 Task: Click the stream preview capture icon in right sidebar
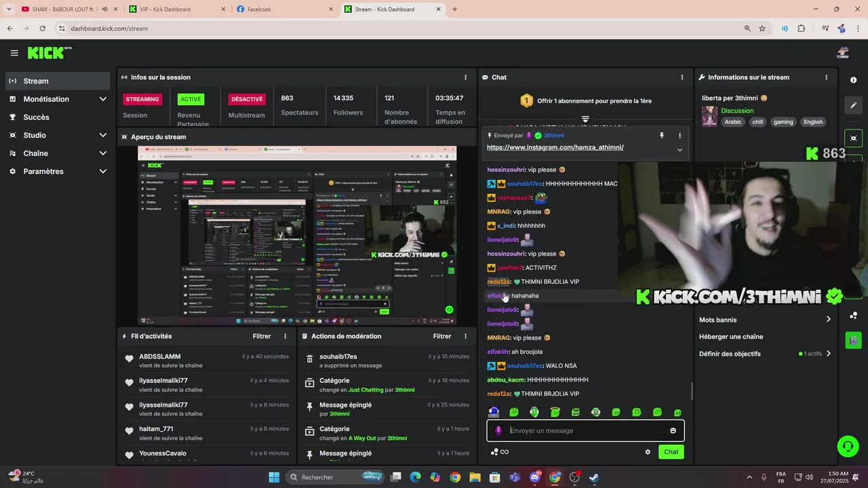coord(853,138)
